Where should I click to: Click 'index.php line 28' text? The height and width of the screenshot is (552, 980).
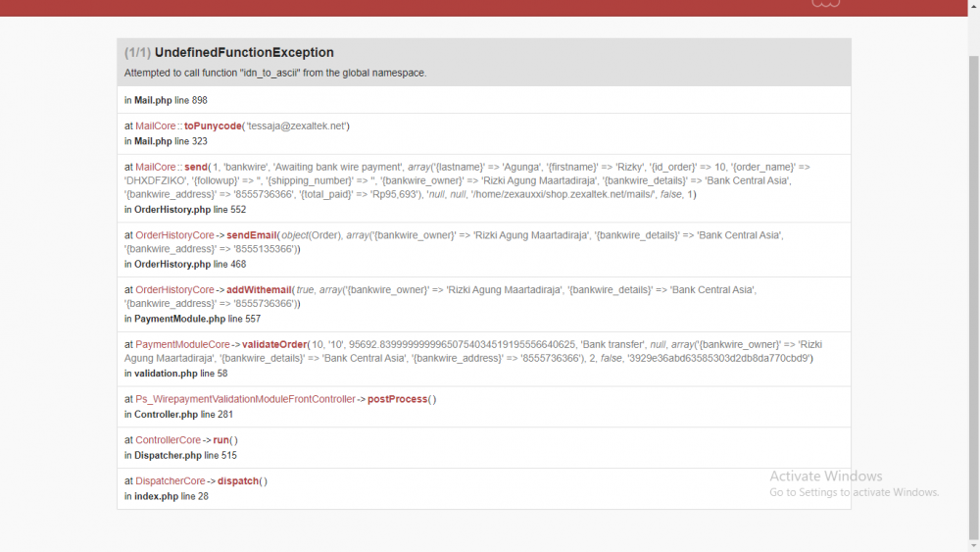tap(171, 496)
